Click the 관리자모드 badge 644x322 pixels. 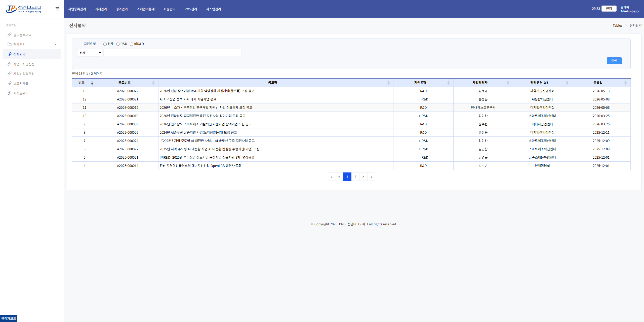tap(9, 318)
